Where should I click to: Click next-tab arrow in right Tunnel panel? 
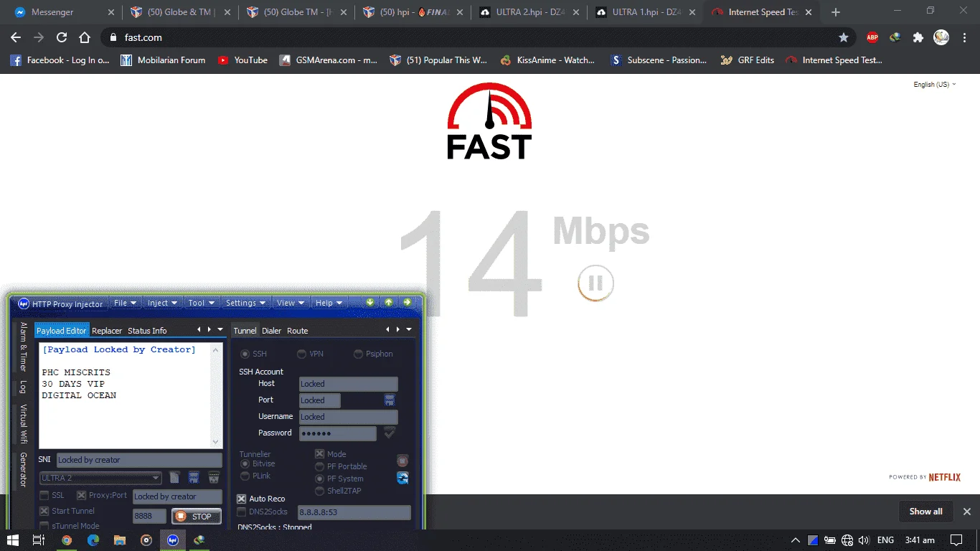(x=398, y=329)
